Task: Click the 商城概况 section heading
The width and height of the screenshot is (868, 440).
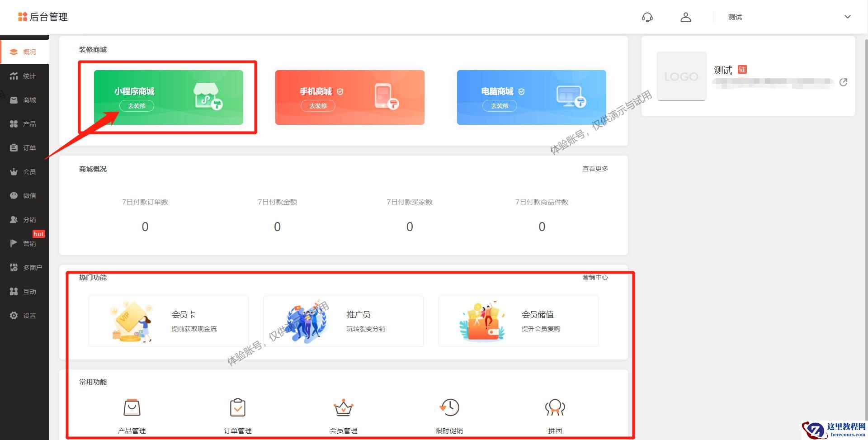Action: tap(93, 169)
